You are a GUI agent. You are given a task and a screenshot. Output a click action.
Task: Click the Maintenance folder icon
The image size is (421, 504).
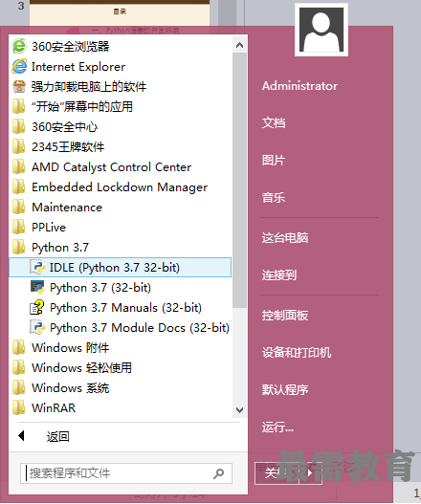tap(18, 207)
